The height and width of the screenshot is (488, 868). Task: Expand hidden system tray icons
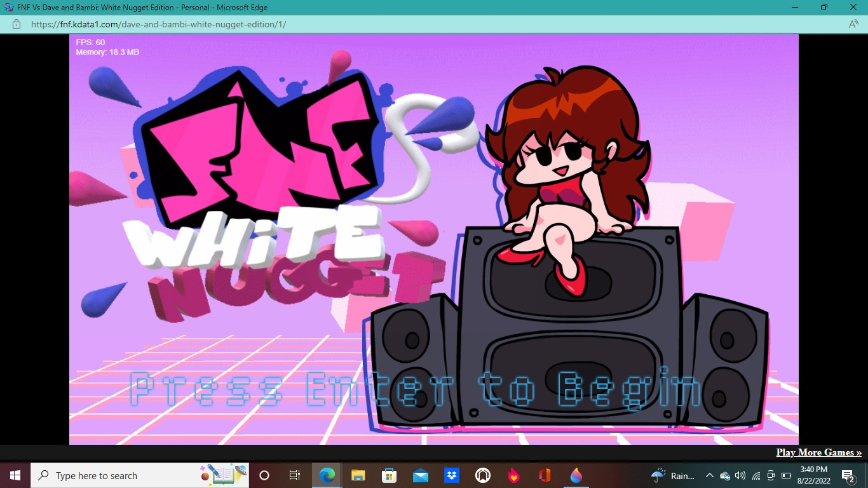[709, 475]
